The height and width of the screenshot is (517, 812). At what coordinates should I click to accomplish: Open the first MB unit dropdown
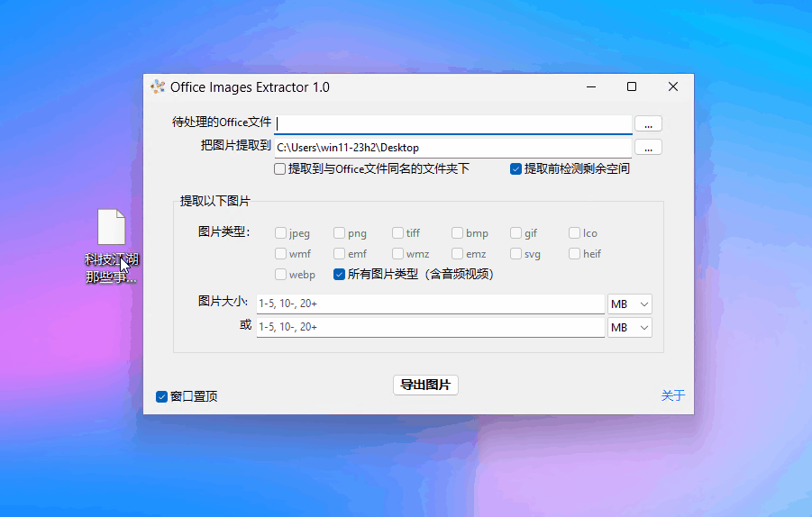629,304
